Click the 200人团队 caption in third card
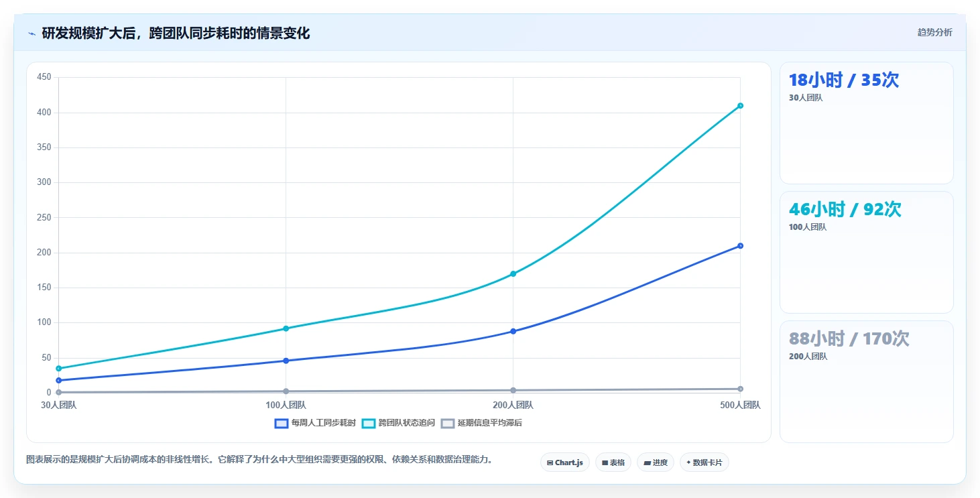This screenshot has height=498, width=980. tap(808, 356)
